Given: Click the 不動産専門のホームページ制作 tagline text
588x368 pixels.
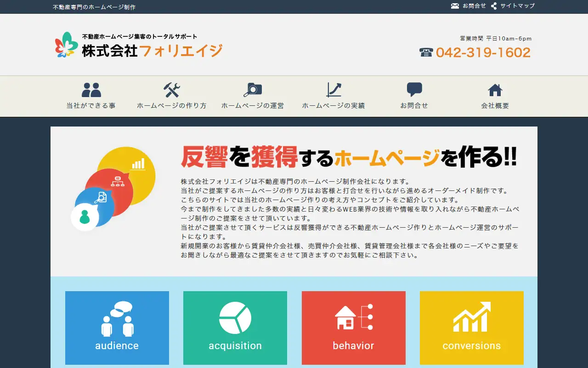Looking at the screenshot, I should click(x=94, y=7).
